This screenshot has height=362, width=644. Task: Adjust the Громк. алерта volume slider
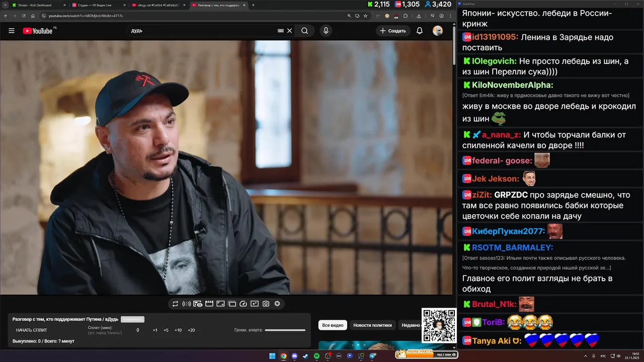click(285, 330)
